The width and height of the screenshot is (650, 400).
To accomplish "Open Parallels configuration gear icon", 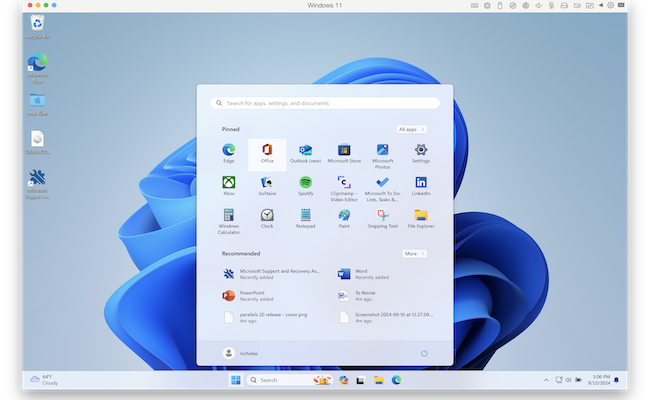I will pyautogui.click(x=610, y=5).
